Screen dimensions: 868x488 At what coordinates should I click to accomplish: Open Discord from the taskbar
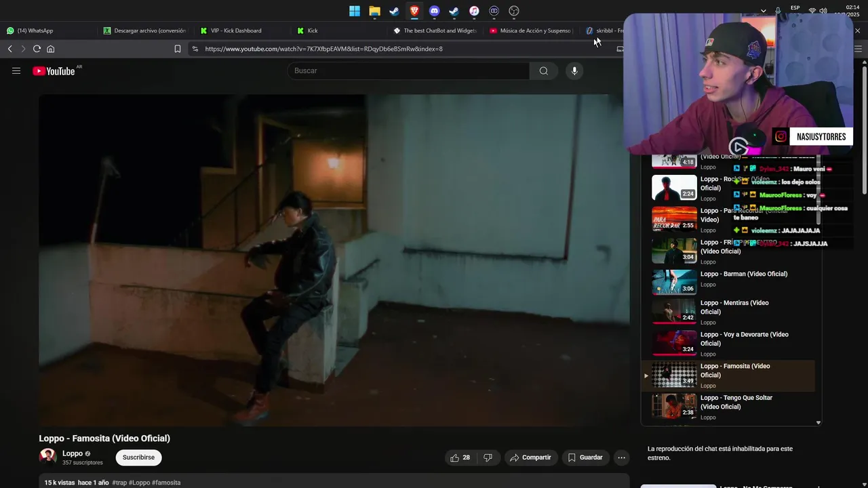(434, 11)
